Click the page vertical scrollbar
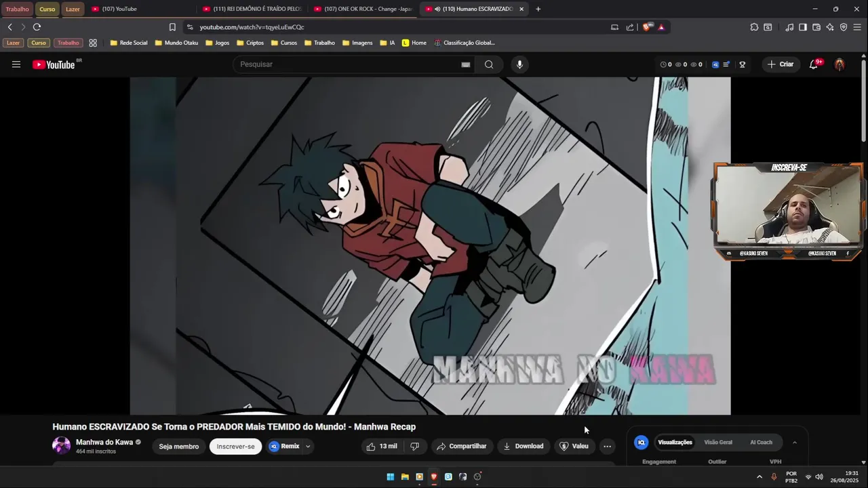This screenshot has height=488, width=868. click(x=863, y=102)
